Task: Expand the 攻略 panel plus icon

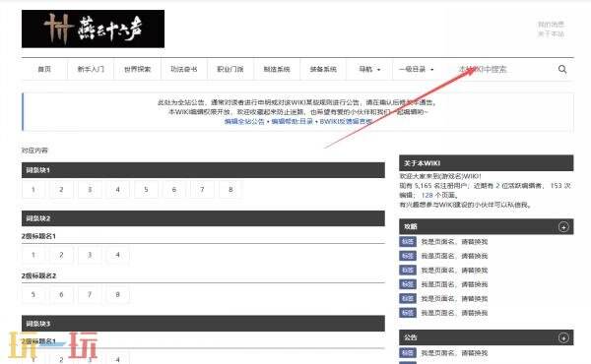Action: (x=563, y=227)
